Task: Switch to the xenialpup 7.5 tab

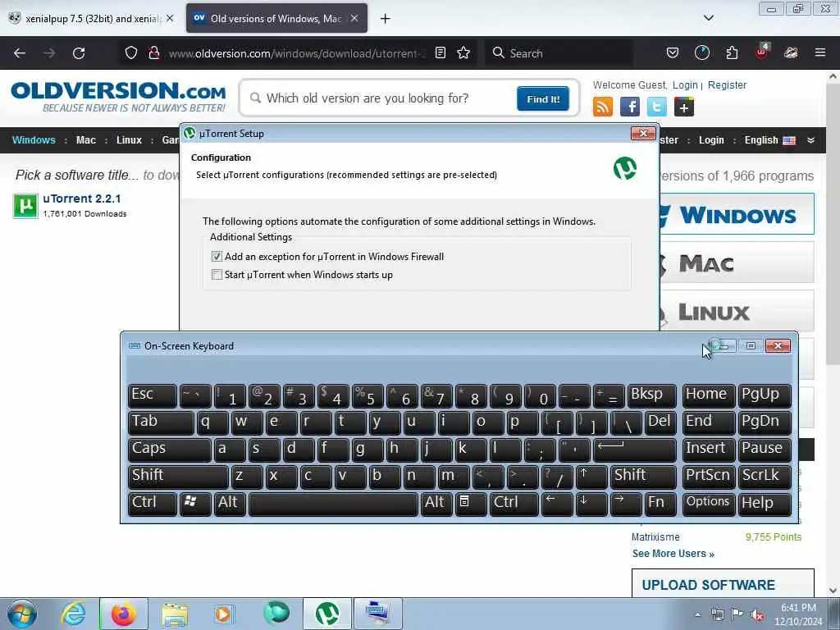Action: coord(92,18)
